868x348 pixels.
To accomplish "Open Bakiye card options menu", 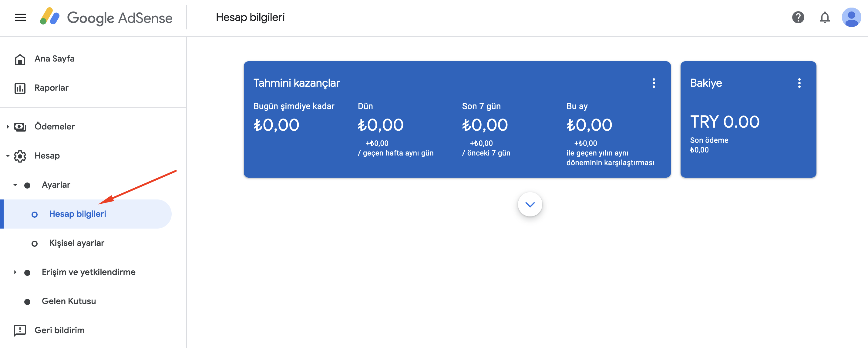I will [x=799, y=83].
